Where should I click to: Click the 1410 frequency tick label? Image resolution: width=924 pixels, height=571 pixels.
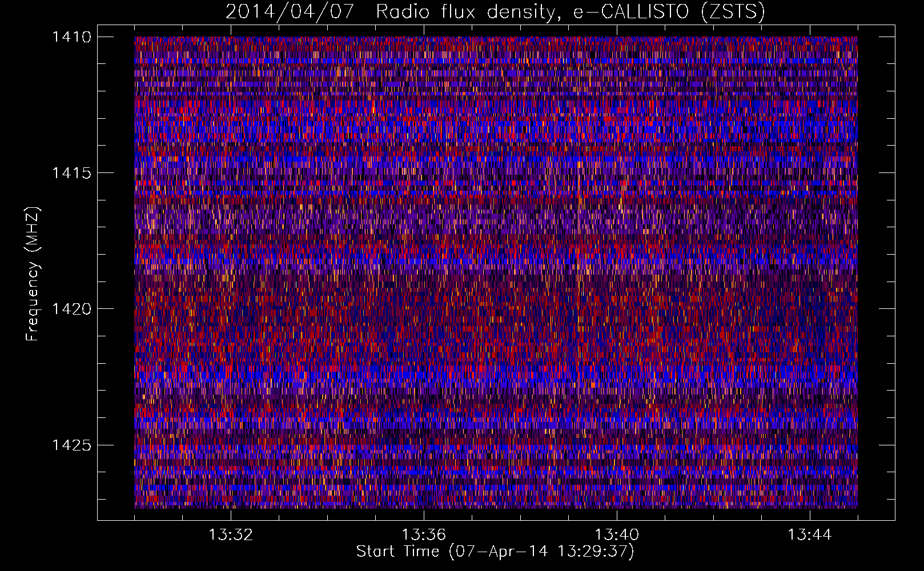(x=71, y=37)
